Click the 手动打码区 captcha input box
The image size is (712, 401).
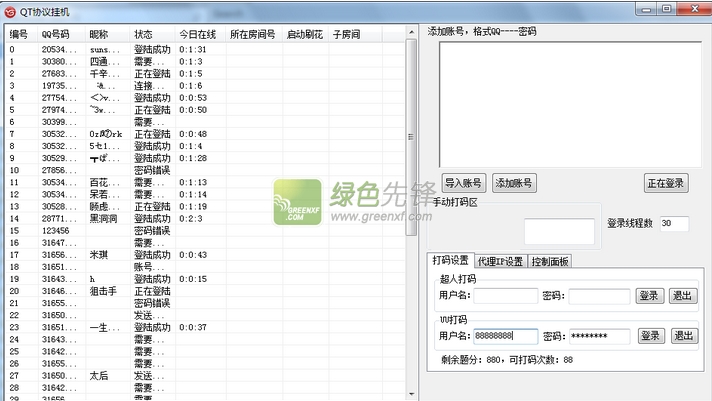click(x=559, y=231)
